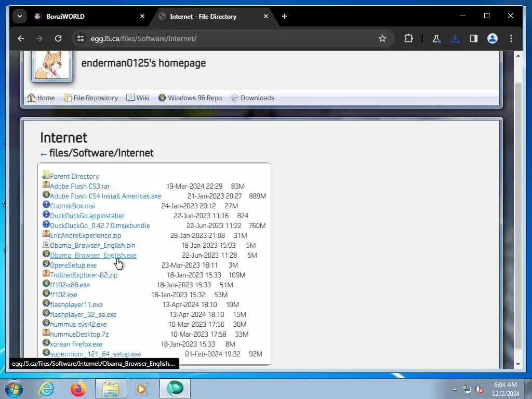Open the Wiki navigation link
The width and height of the screenshot is (532, 399).
pos(138,98)
